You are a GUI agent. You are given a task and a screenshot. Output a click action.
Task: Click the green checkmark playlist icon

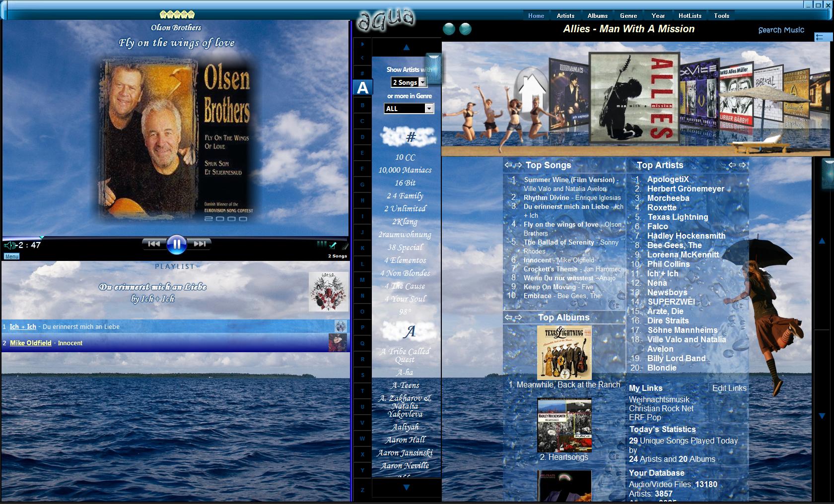point(333,245)
